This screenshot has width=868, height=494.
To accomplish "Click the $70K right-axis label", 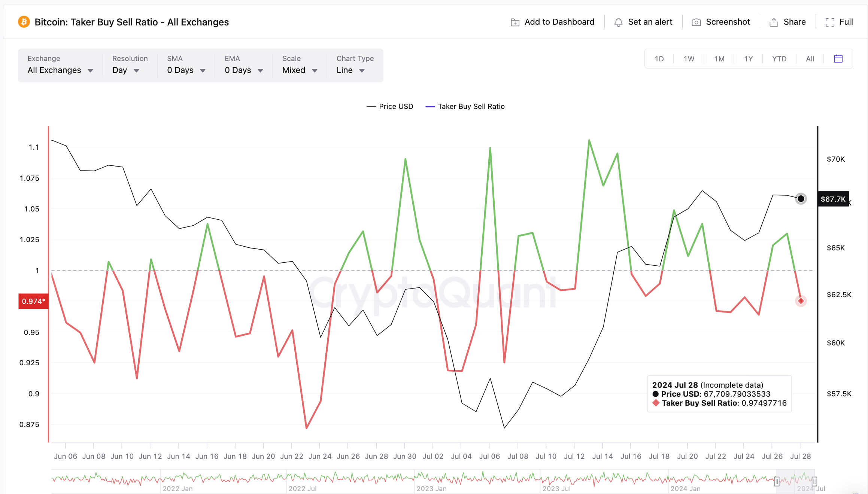I will click(836, 159).
